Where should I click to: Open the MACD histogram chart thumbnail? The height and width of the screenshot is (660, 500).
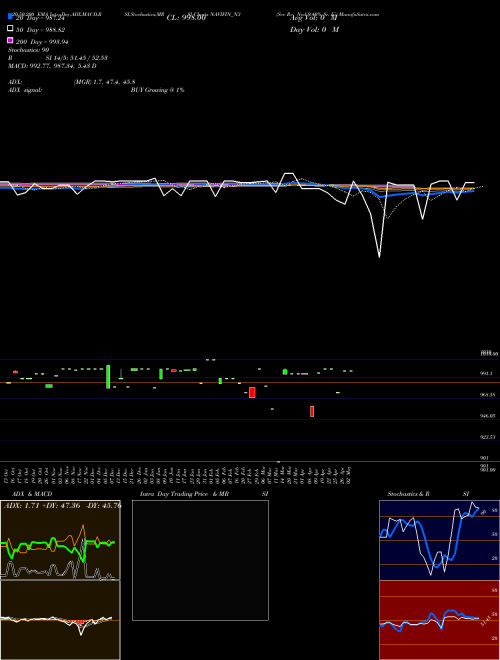[x=60, y=620]
